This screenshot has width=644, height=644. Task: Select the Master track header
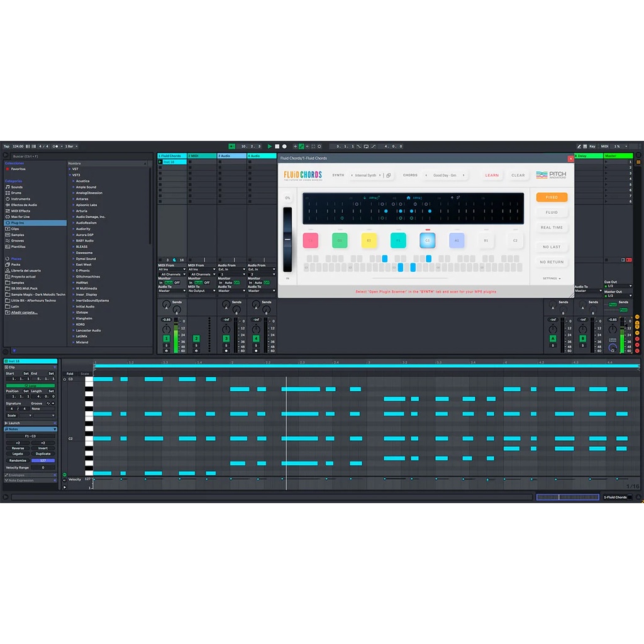[618, 156]
